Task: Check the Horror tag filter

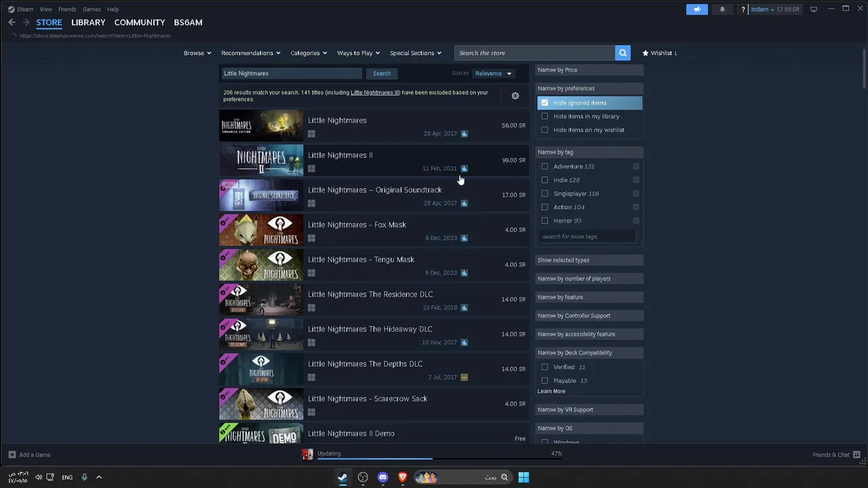Action: coord(545,221)
